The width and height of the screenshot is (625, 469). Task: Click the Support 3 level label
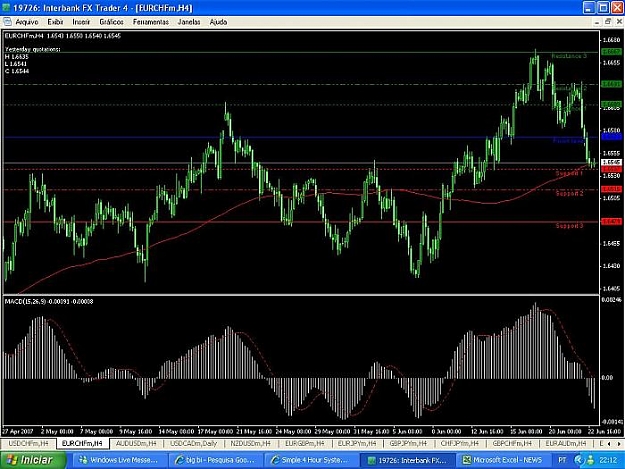[x=569, y=226]
